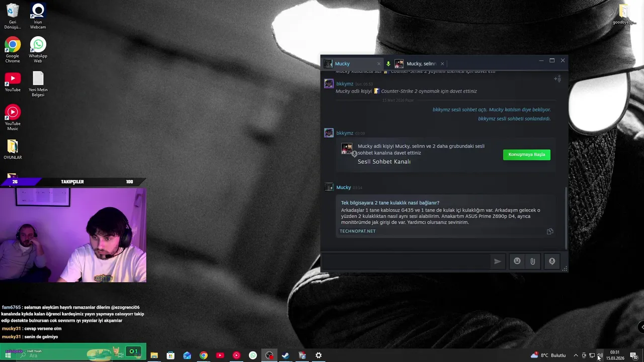Open network status icon in system tray

pos(592,355)
